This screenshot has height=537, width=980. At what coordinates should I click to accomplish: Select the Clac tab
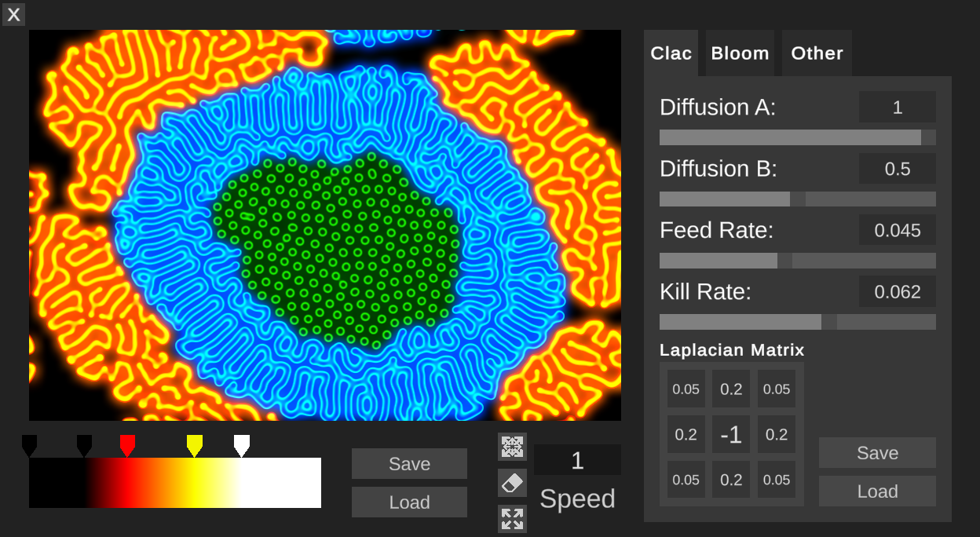point(671,53)
